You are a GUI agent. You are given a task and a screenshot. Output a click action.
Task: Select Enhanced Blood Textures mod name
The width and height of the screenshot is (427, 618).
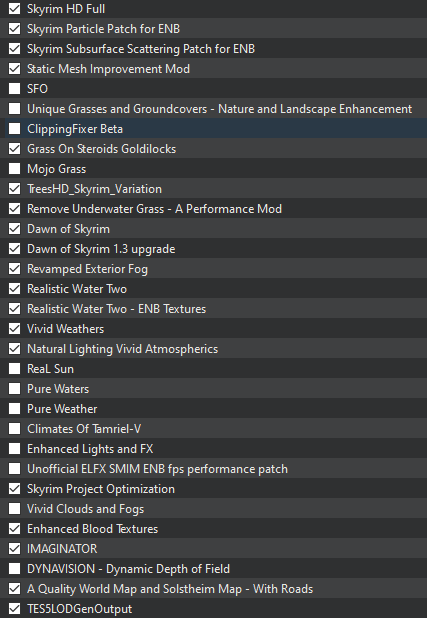click(92, 529)
